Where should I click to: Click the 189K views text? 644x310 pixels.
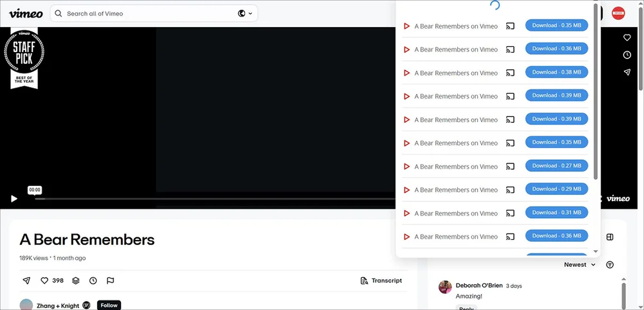pyautogui.click(x=34, y=258)
